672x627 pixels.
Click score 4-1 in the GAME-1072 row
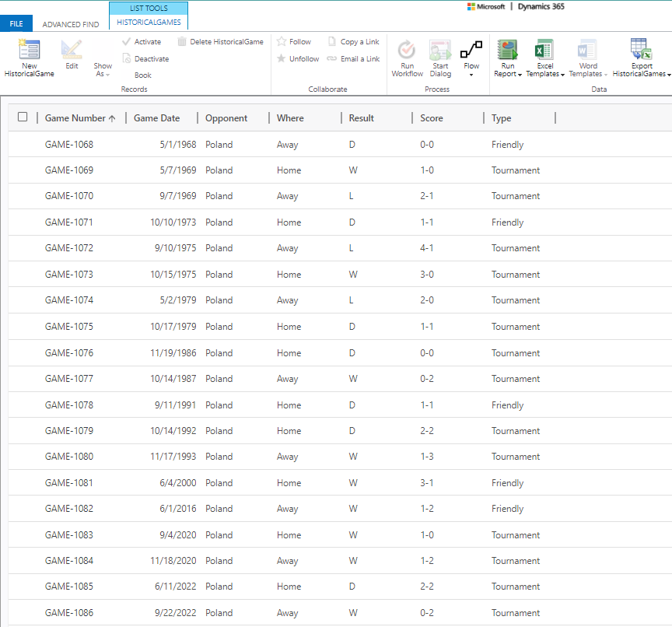(x=427, y=247)
